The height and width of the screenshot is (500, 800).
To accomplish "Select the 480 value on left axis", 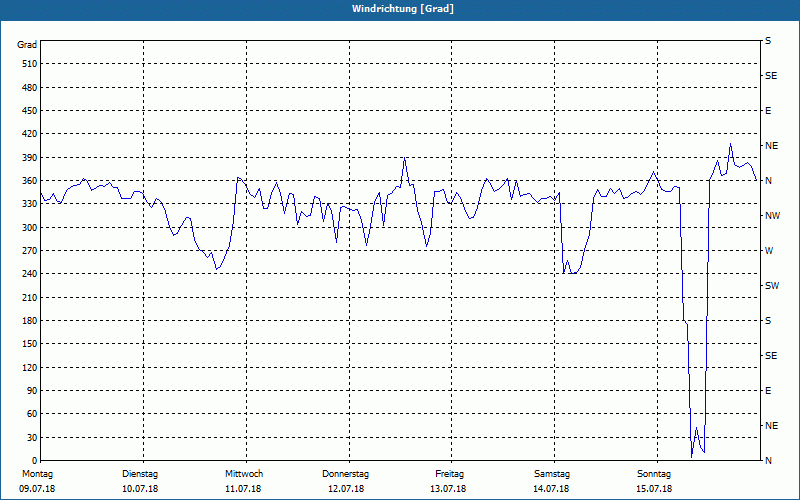I will click(x=30, y=87).
